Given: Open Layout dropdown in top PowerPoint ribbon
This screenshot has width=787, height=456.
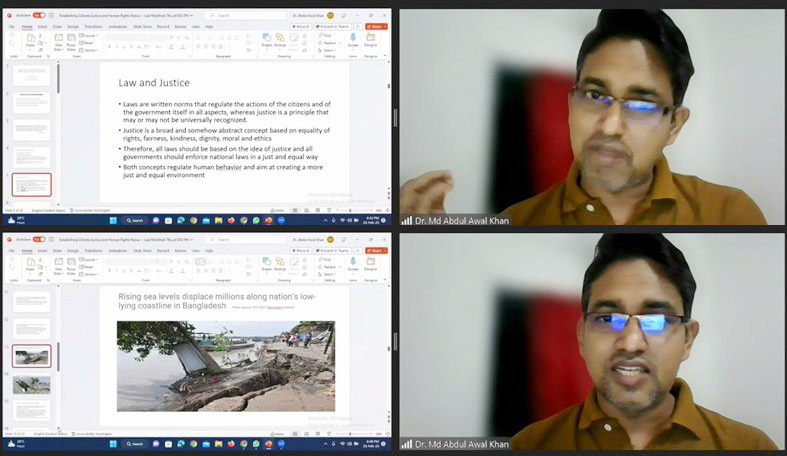Looking at the screenshot, I should (88, 36).
